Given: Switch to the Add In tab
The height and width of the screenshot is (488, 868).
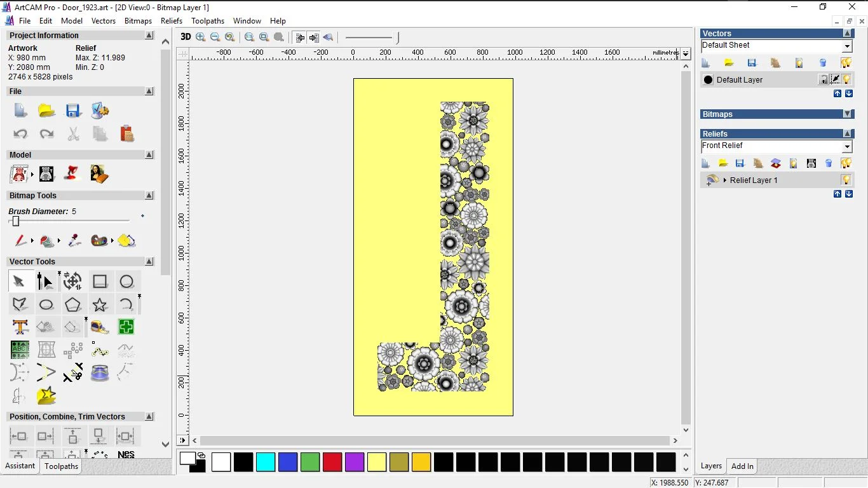Looking at the screenshot, I should pos(742,466).
